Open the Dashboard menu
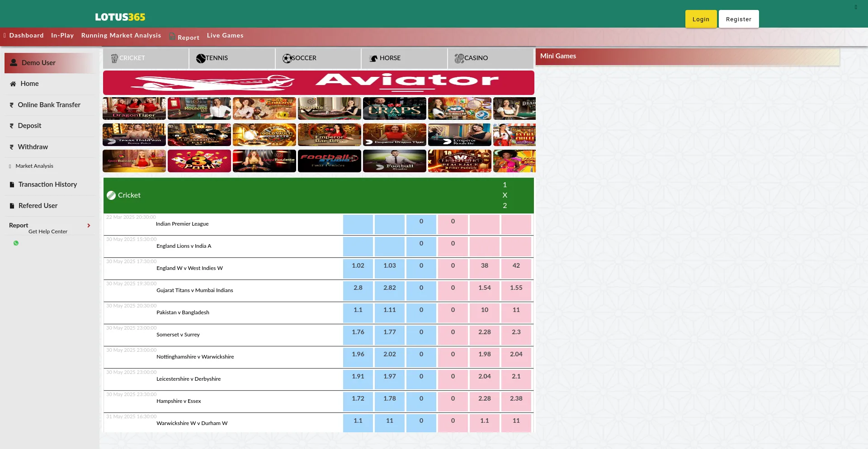Image resolution: width=868 pixels, height=449 pixels. 26,35
